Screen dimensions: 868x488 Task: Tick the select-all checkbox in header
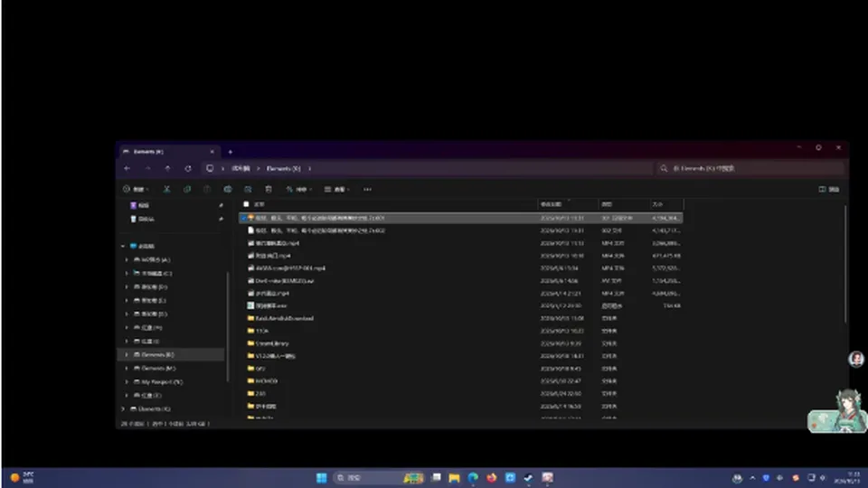click(246, 204)
